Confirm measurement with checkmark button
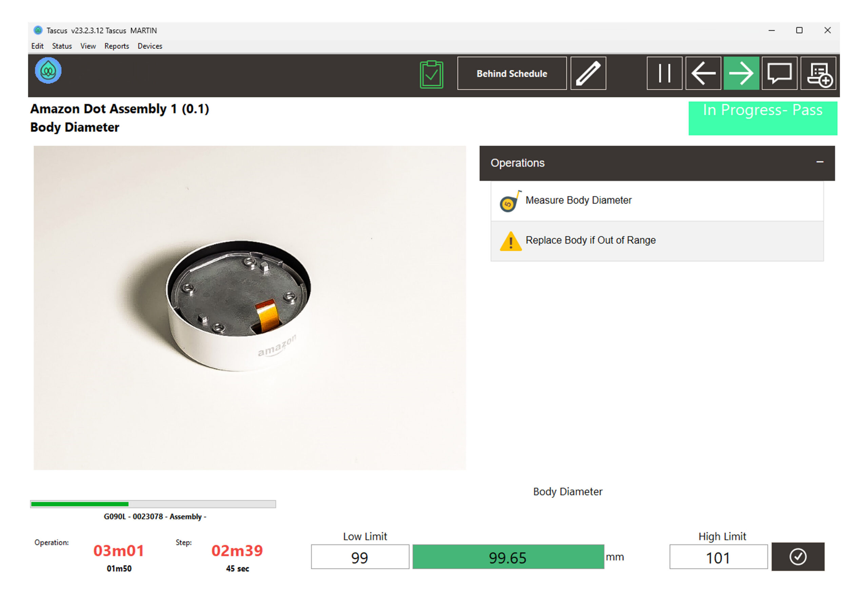Viewport: 868px width, 598px height. [797, 556]
